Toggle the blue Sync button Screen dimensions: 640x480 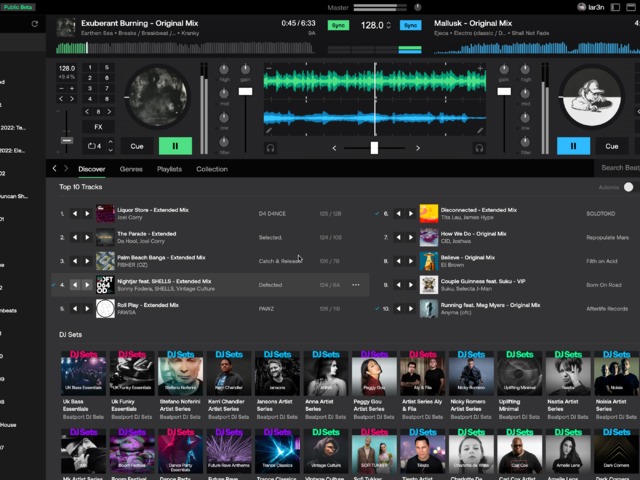pyautogui.click(x=410, y=25)
